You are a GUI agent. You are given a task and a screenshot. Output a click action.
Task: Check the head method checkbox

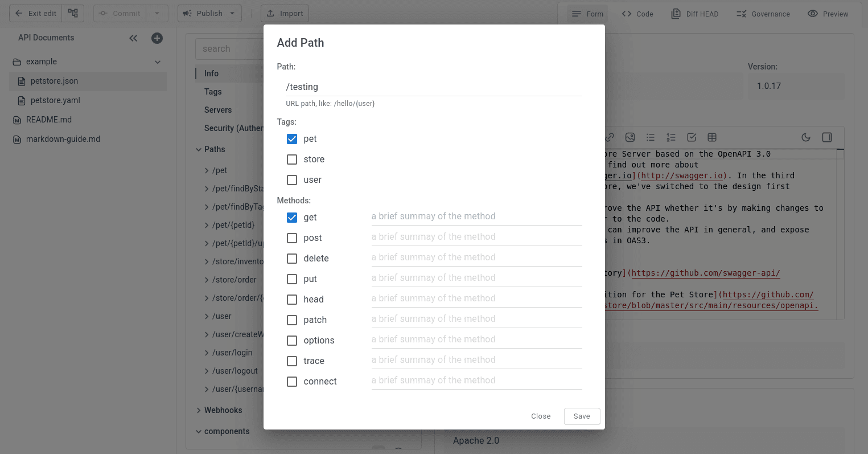[x=292, y=300]
